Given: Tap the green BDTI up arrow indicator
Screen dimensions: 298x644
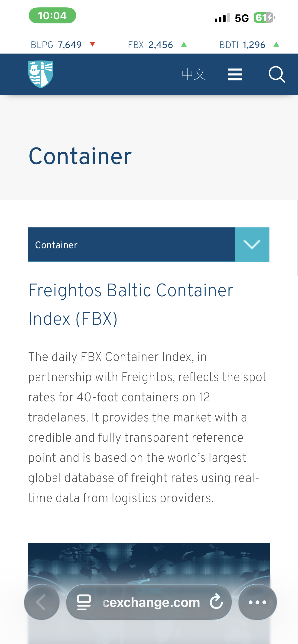Looking at the screenshot, I should click(x=276, y=45).
